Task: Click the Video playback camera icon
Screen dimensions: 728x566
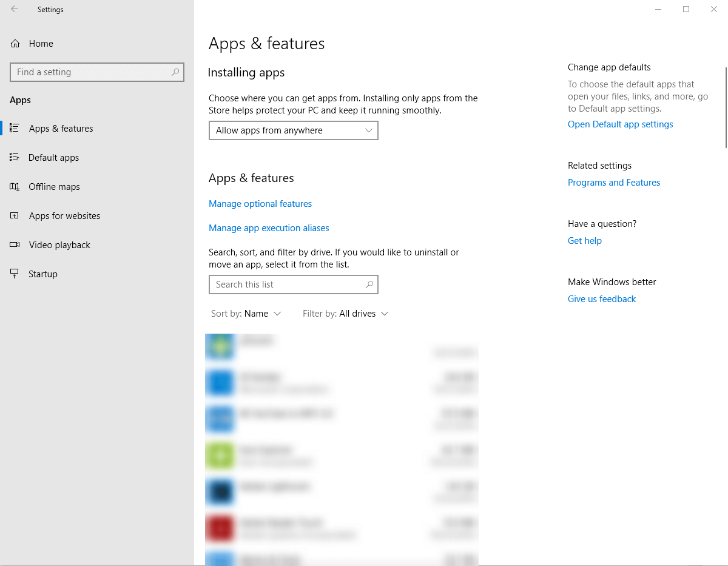Action: pyautogui.click(x=15, y=245)
